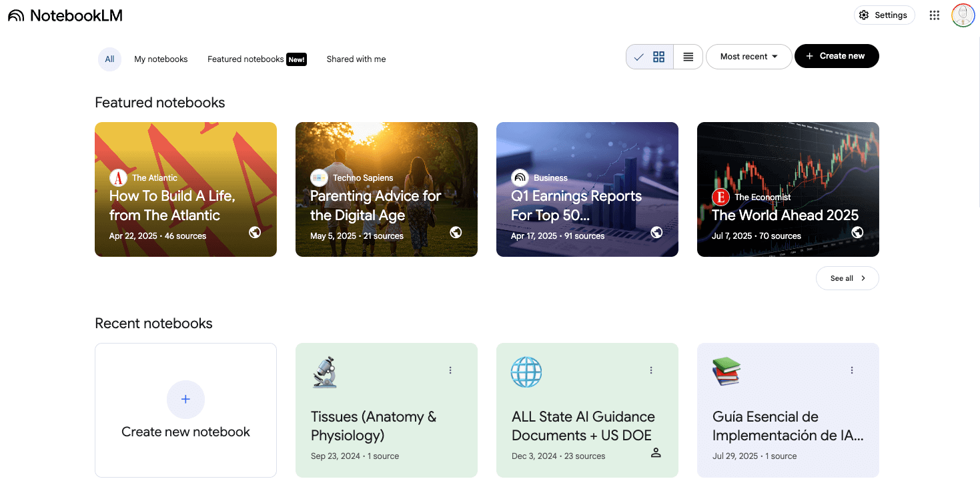The width and height of the screenshot is (980, 489).
Task: Open How To Build A Life notebook
Action: pyautogui.click(x=185, y=189)
